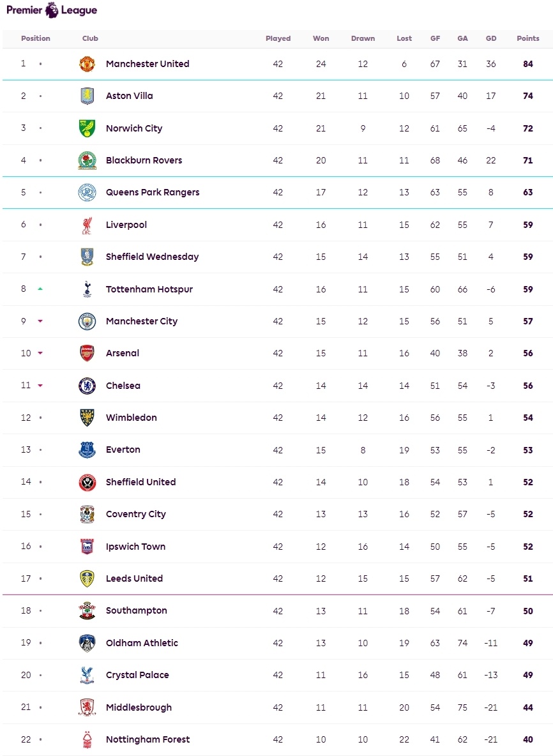This screenshot has height=756, width=553.
Task: Click the Blackburn Rovers crest
Action: coord(87,160)
